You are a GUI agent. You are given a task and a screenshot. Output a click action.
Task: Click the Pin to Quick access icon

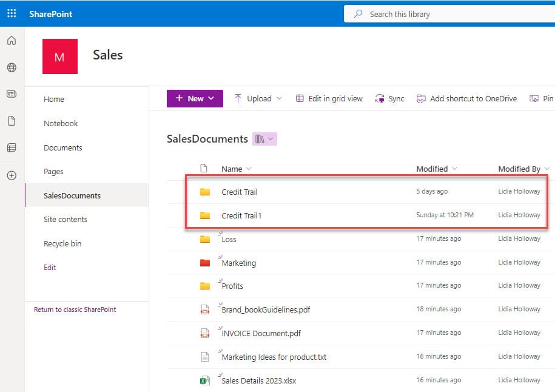point(534,98)
